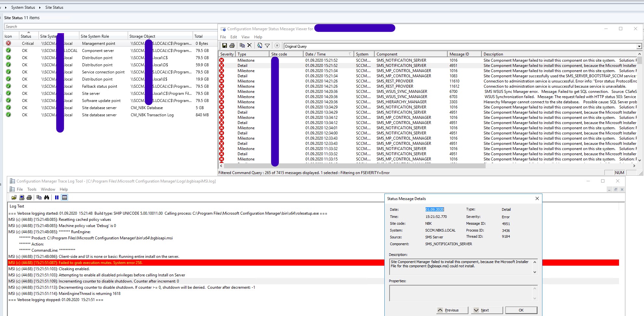
Task: Click the green OK status icon for Site server
Action: pyautogui.click(x=8, y=93)
